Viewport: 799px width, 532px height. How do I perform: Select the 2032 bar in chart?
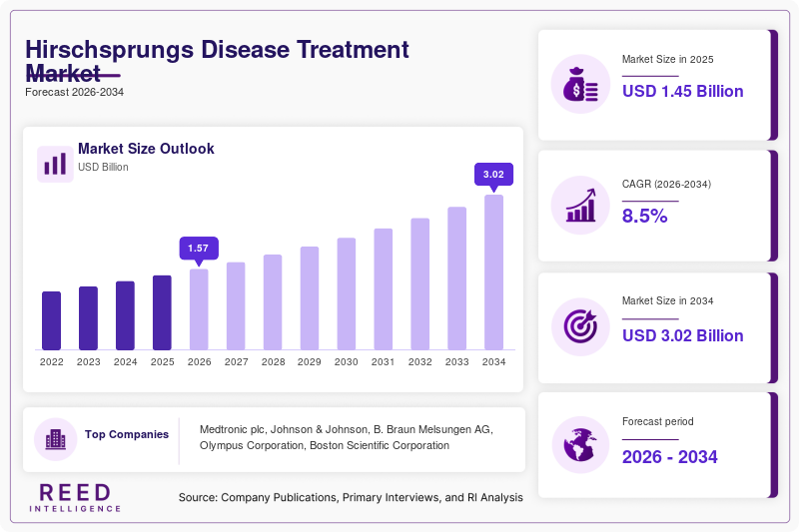point(419,284)
